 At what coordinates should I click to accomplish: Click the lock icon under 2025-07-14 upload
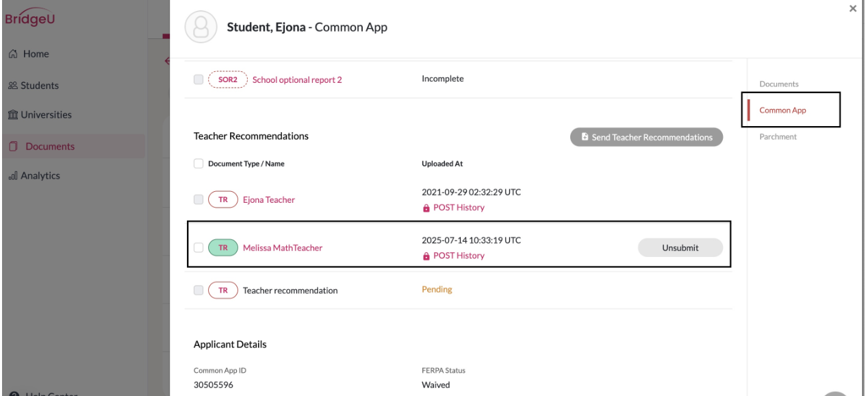tap(427, 256)
